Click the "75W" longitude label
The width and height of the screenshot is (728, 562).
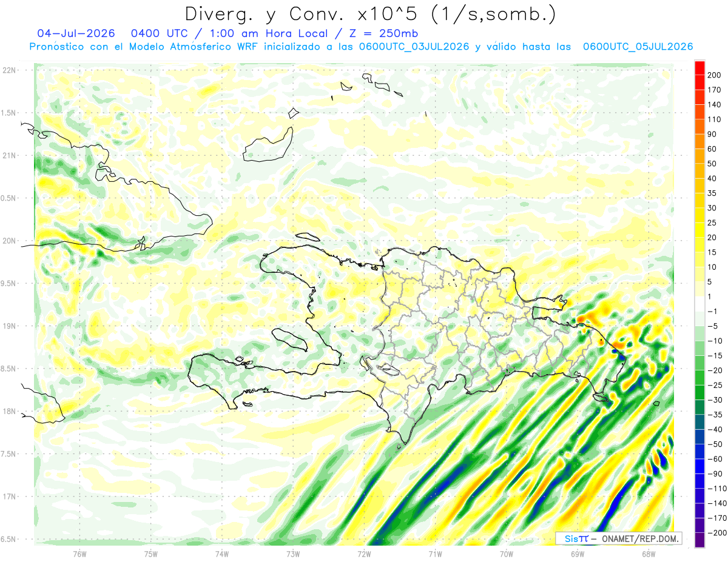[151, 554]
